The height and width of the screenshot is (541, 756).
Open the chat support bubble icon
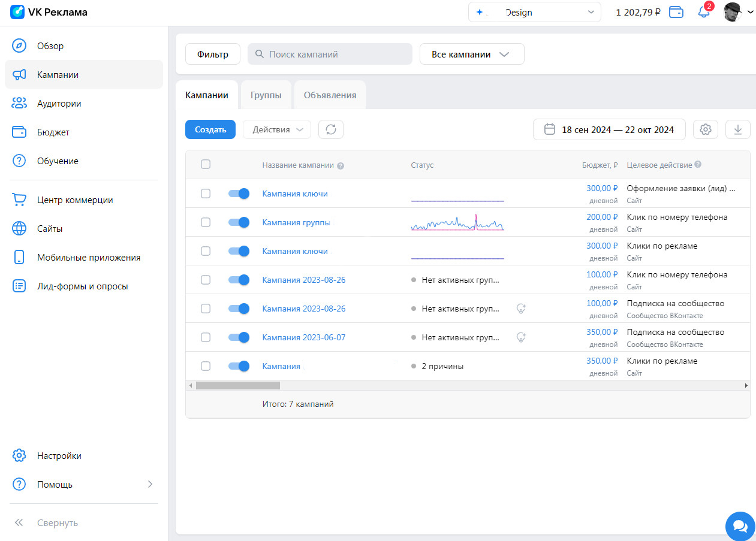[740, 526]
